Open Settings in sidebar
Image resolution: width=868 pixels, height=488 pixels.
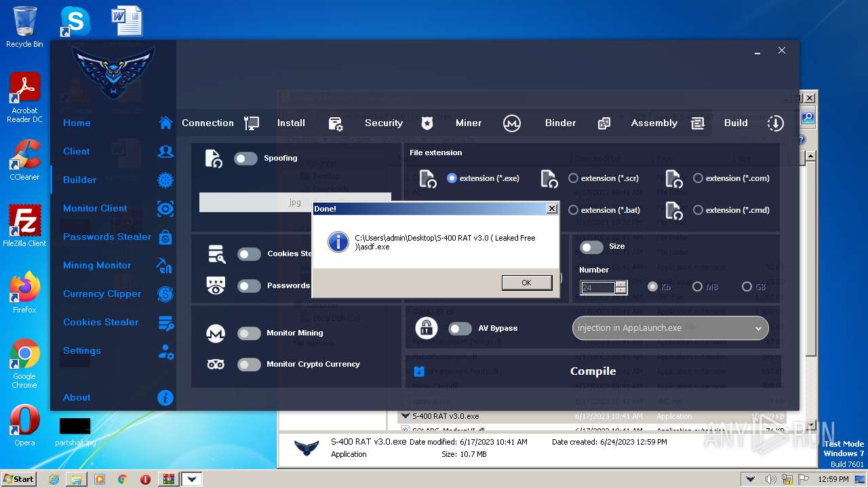(82, 350)
